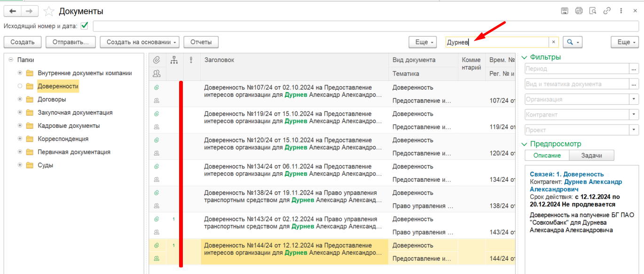644x274 pixels.
Task: Open the Организация filter dropdown arrow
Action: [x=634, y=99]
